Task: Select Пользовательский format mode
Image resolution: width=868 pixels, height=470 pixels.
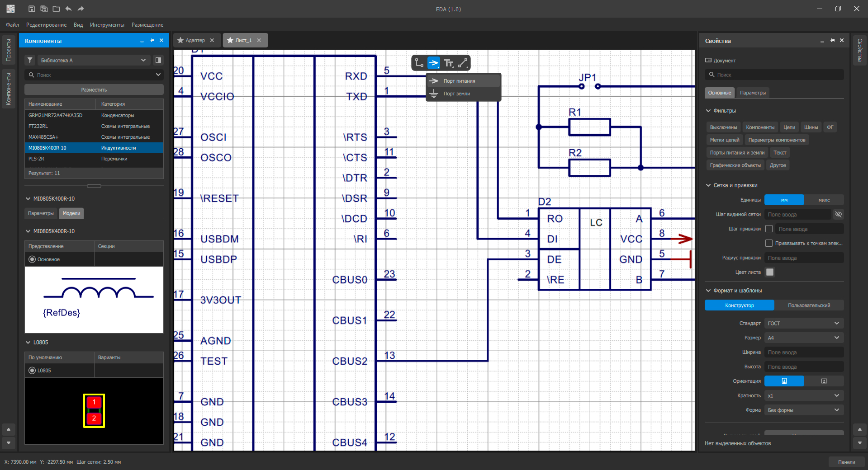Action: [809, 305]
